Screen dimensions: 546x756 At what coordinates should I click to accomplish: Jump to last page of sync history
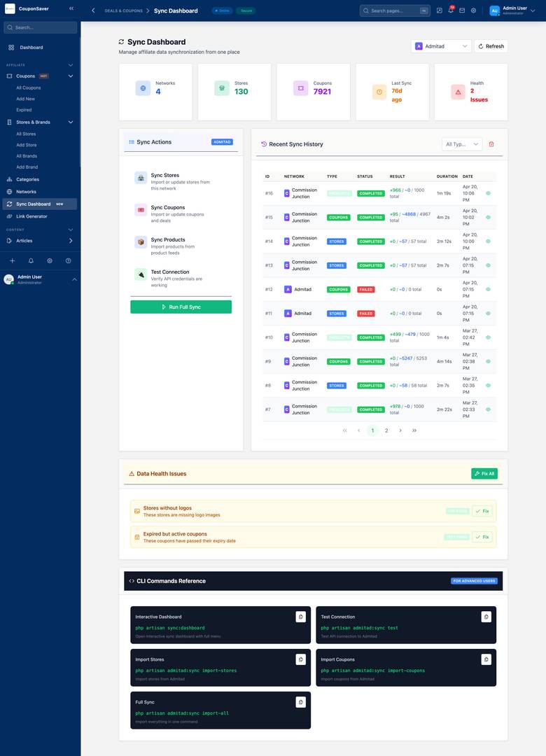point(414,430)
